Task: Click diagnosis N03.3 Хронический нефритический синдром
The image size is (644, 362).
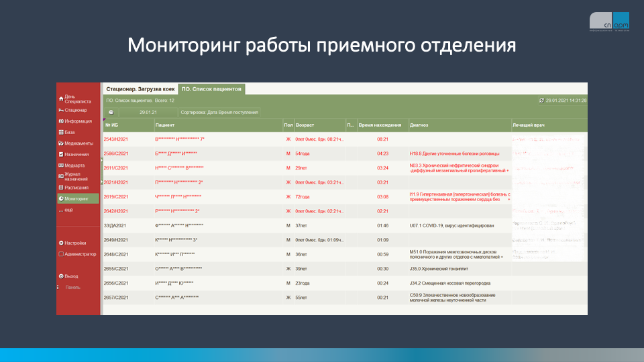Action: 459,168
